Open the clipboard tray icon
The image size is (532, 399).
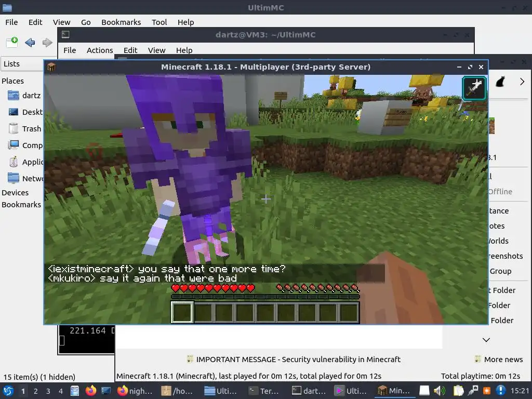(x=458, y=391)
